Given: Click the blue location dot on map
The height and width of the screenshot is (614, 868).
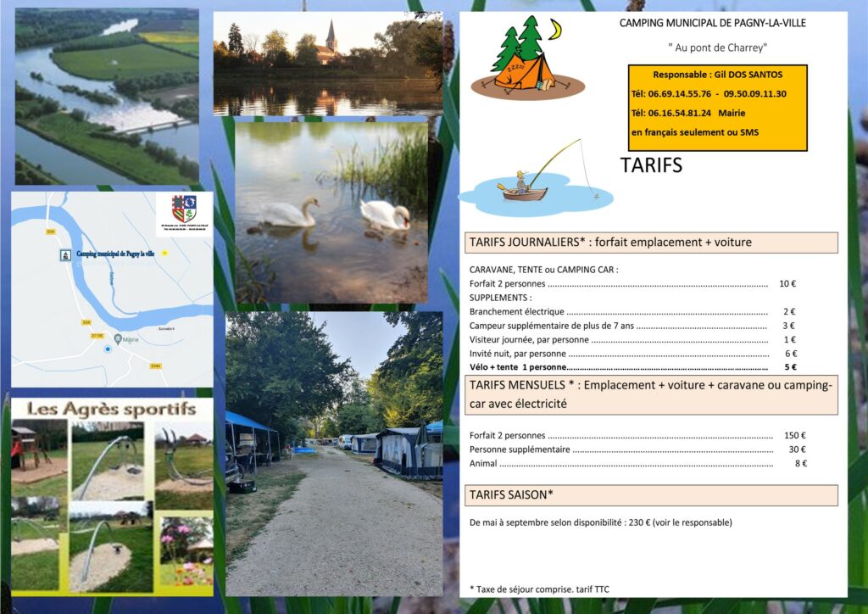Looking at the screenshot, I should click(107, 349).
